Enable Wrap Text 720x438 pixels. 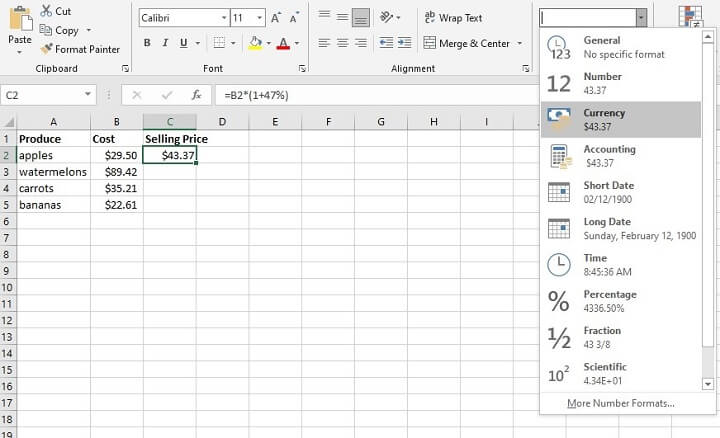tap(453, 18)
